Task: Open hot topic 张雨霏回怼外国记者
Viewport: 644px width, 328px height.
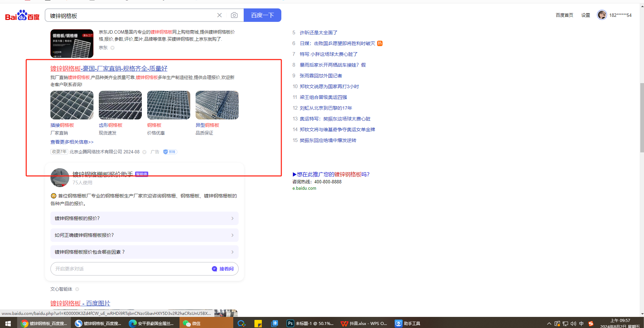Action: pos(321,76)
